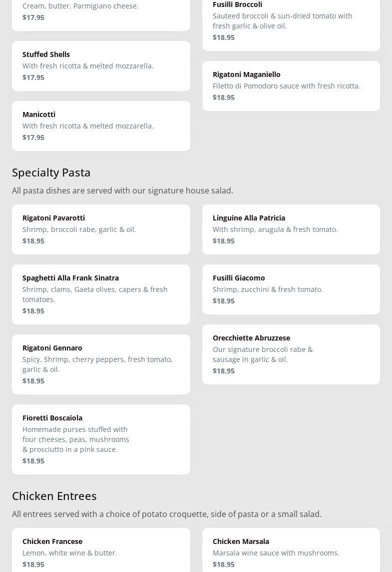The image size is (392, 572).
Task: Click the Fioretti Boscaiola $18.95 price
Action: tap(33, 460)
